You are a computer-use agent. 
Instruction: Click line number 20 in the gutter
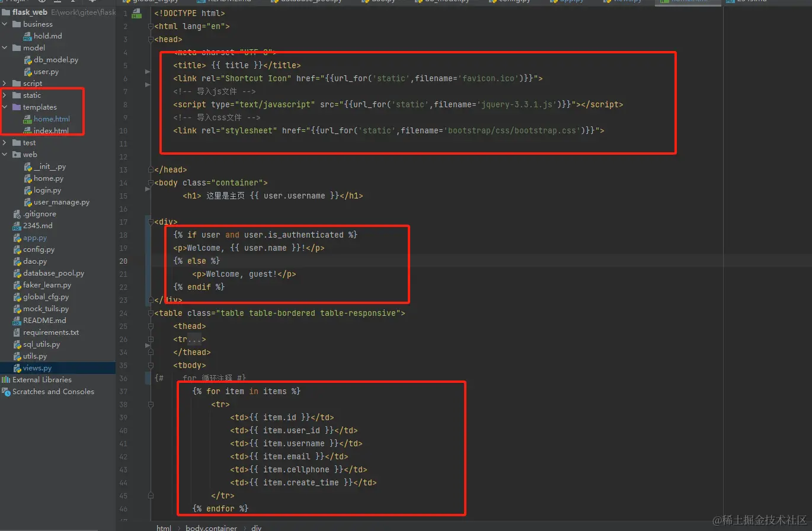[x=124, y=261]
